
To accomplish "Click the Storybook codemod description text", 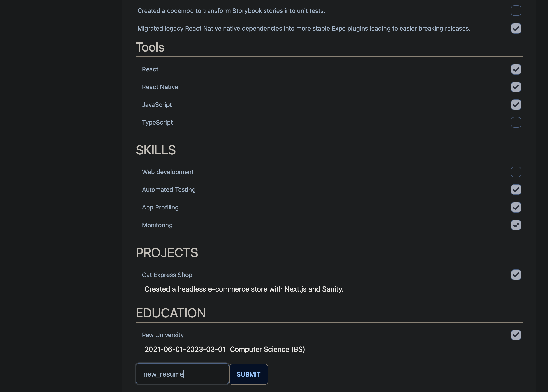I will tap(231, 11).
